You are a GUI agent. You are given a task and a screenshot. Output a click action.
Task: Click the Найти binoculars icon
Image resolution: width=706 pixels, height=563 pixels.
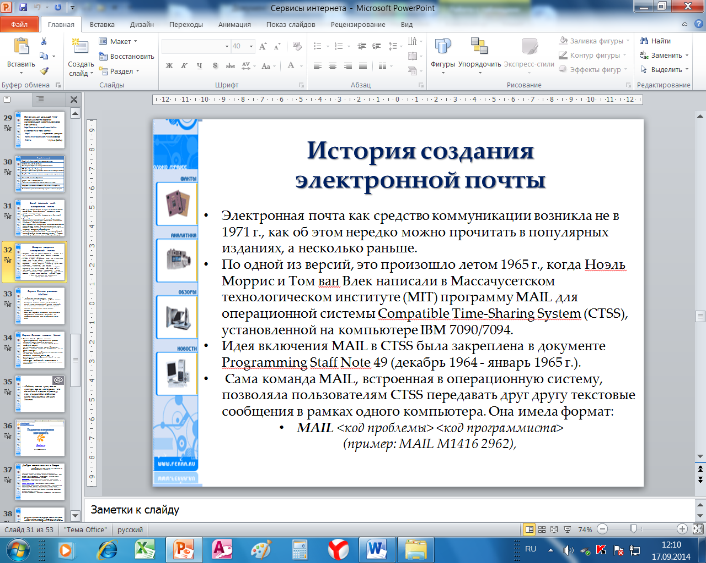[x=644, y=41]
